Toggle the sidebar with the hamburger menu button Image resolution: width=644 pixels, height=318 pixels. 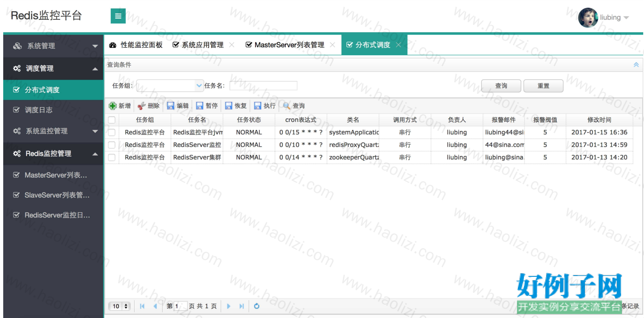coord(118,16)
